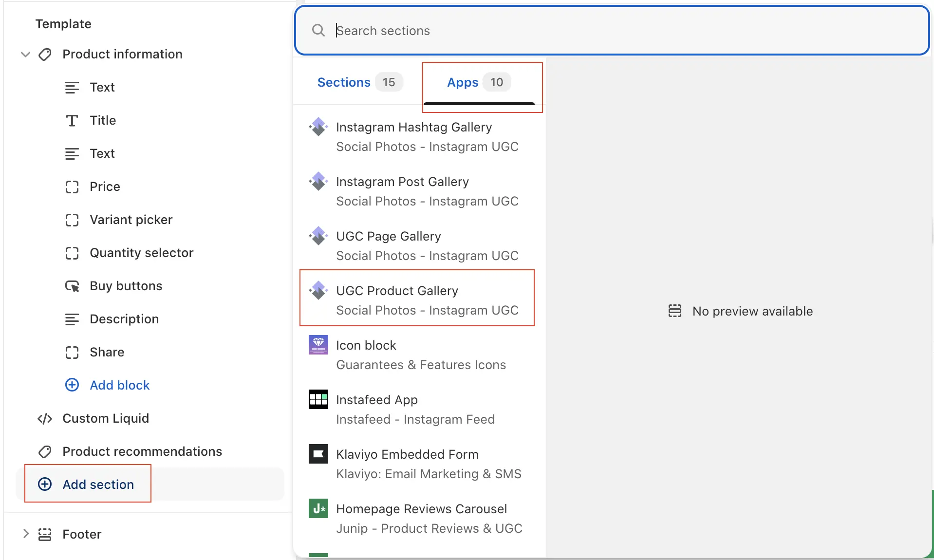This screenshot has width=934, height=560.
Task: Click the Instagram Hashtag Gallery app icon
Action: [x=318, y=127]
